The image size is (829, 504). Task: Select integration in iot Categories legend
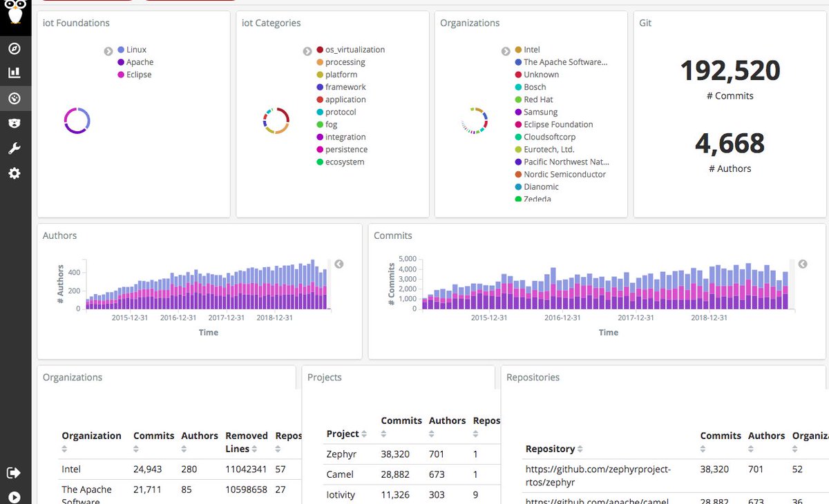[x=341, y=137]
